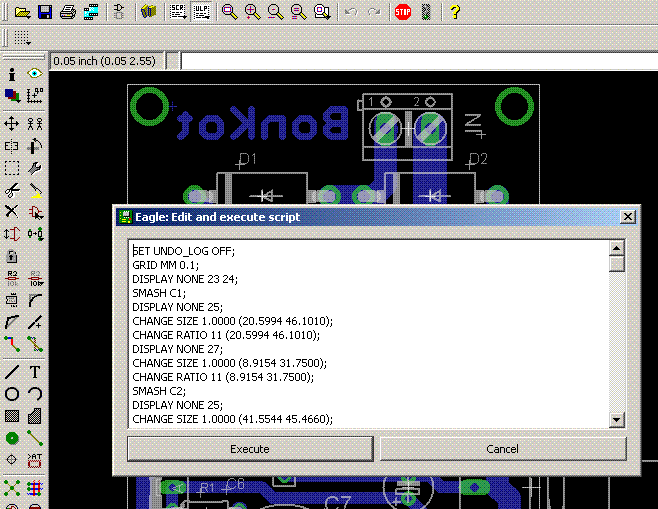This screenshot has height=509, width=658.
Task: Run the Ratsnest tool
Action: (12, 488)
